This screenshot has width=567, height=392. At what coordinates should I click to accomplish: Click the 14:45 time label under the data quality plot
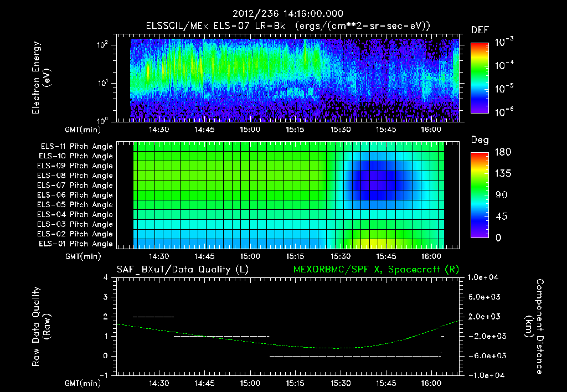pos(204,383)
